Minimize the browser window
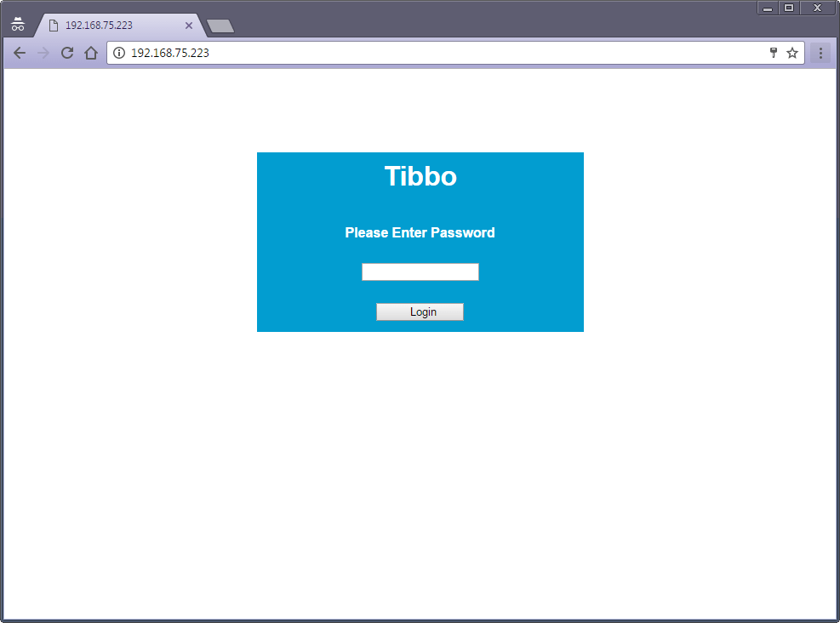840x623 pixels. point(768,9)
